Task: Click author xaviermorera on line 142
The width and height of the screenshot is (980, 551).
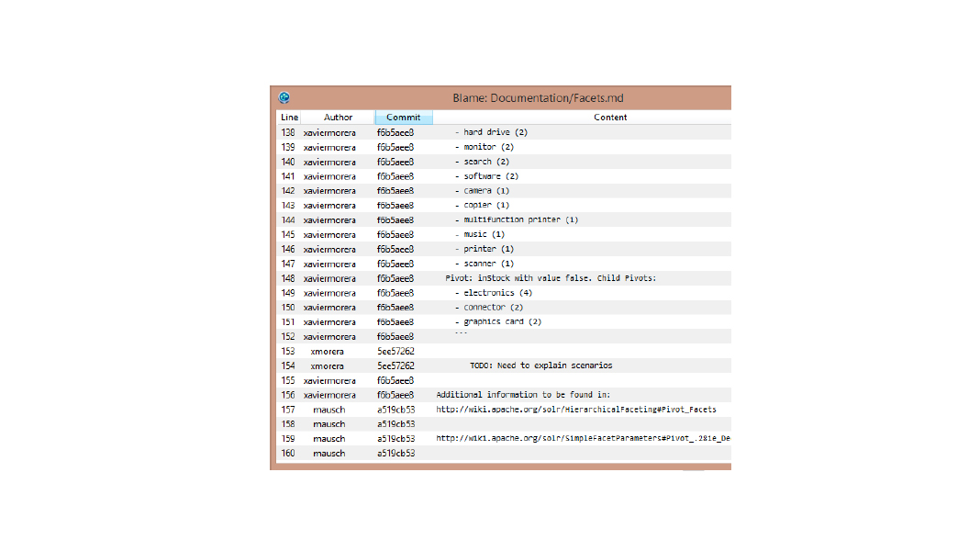Action: (329, 191)
